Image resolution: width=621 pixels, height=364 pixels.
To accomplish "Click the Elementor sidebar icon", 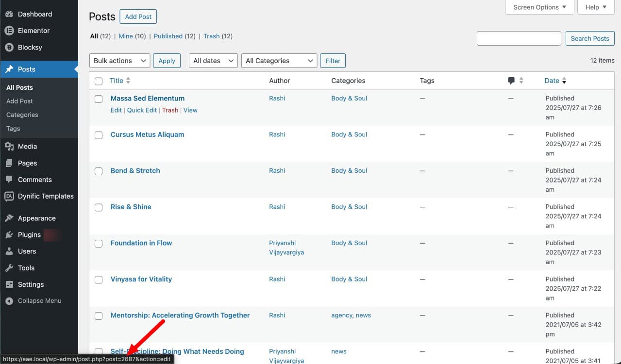I will [9, 31].
